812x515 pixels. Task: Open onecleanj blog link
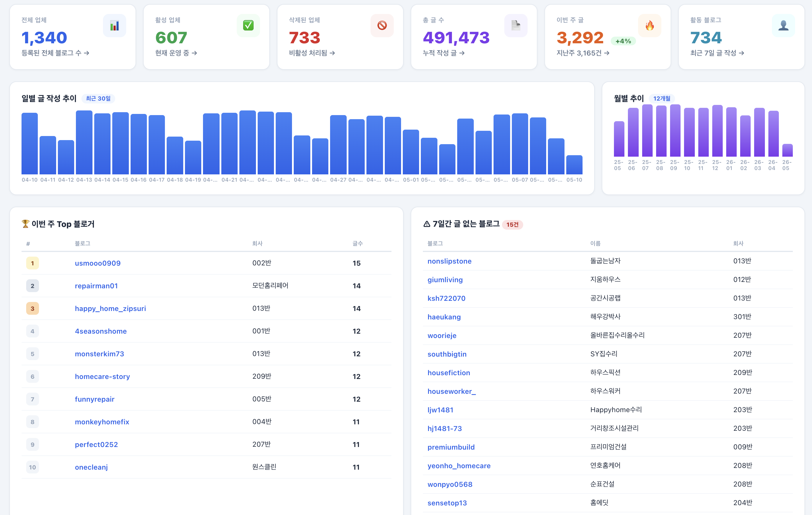91,467
